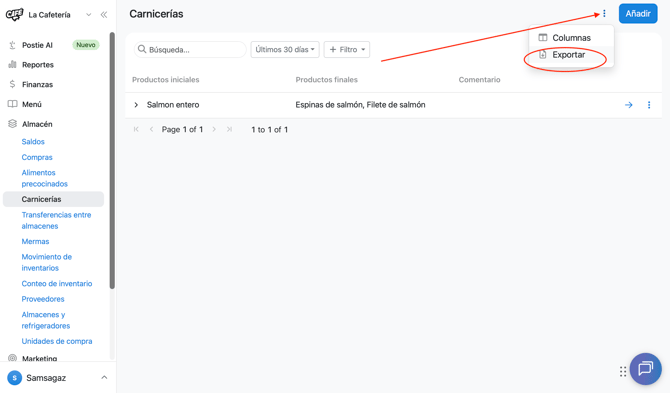Go to Saldos page
670x393 pixels.
33,141
